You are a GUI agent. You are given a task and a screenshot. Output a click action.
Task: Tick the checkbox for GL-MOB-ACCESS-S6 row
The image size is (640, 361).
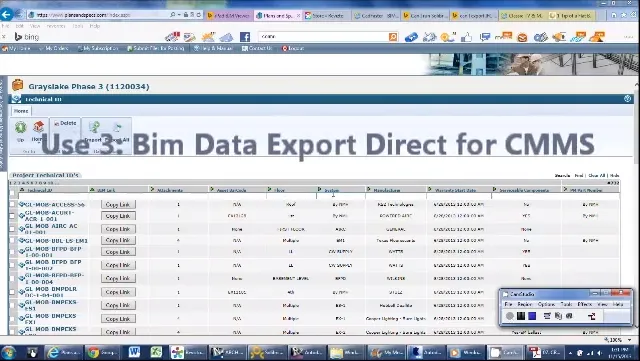(x=12, y=204)
